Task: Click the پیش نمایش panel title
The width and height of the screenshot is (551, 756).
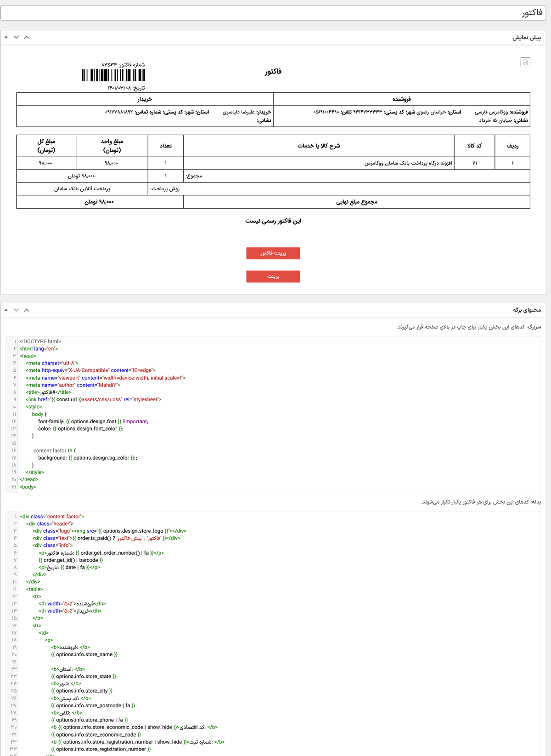Action: pyautogui.click(x=526, y=38)
